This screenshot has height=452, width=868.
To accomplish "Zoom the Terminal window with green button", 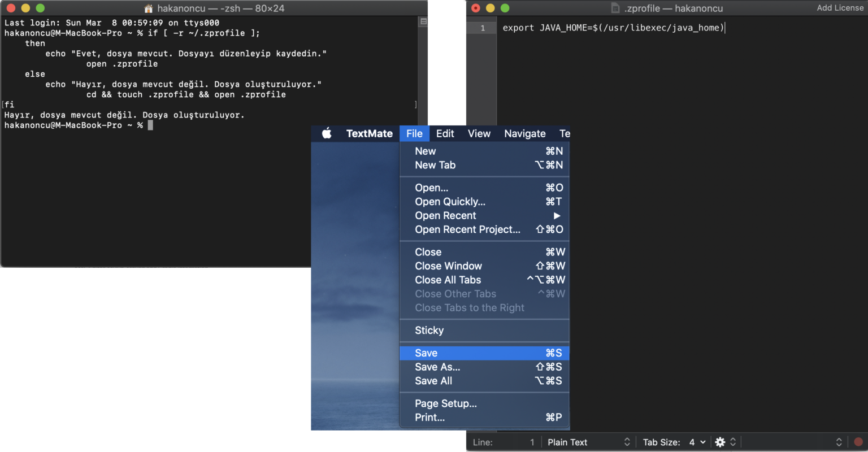I will point(40,8).
